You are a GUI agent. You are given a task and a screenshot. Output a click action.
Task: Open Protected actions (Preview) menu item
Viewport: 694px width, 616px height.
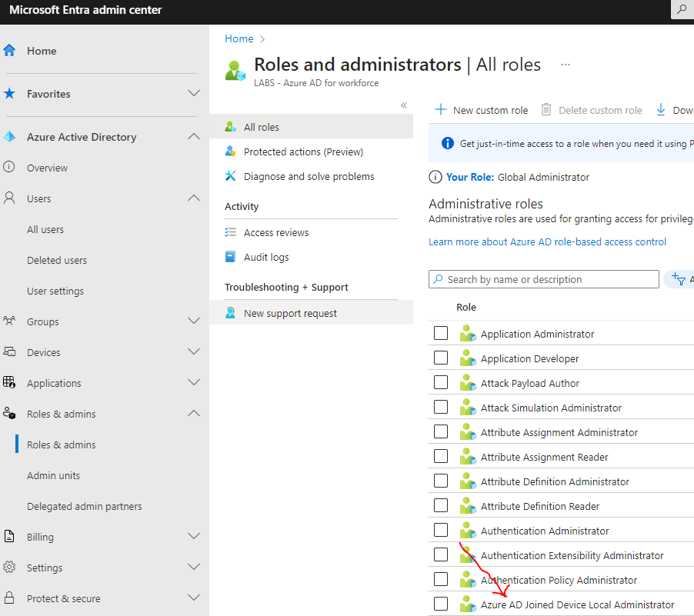tap(303, 152)
